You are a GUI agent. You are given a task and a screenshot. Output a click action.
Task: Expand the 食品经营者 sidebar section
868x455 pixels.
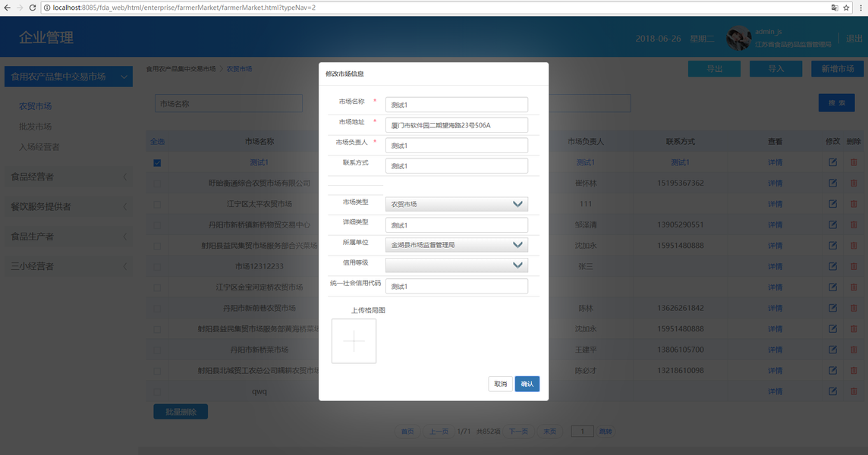68,177
